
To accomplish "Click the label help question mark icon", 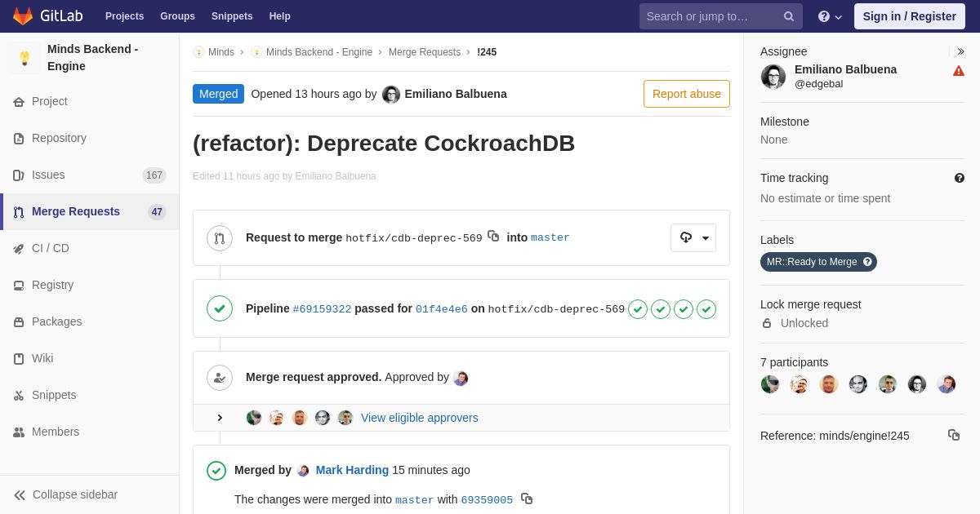I will [x=868, y=262].
